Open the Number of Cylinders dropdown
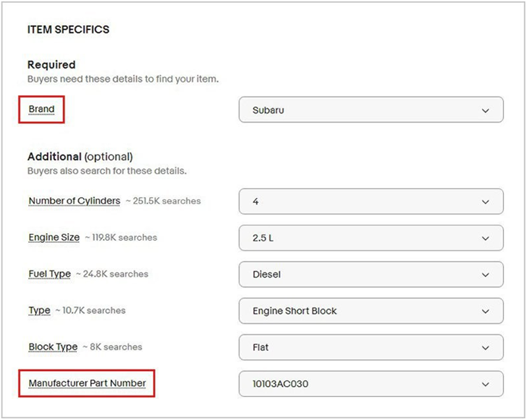The image size is (527, 420). tap(371, 201)
